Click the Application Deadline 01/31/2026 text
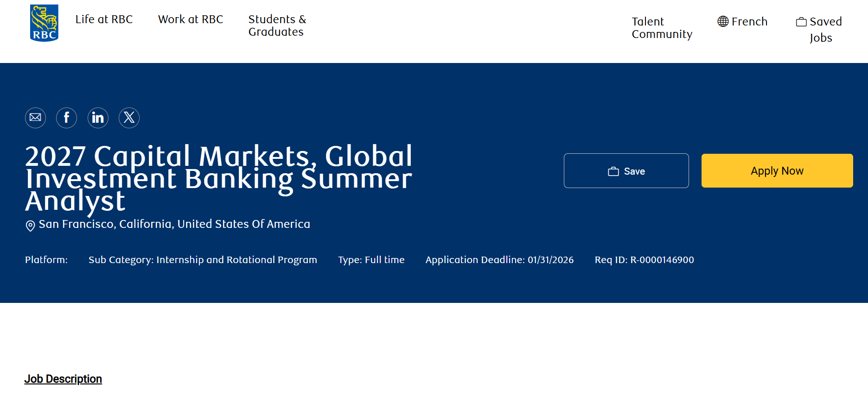Viewport: 868px width, 396px height. pos(499,260)
